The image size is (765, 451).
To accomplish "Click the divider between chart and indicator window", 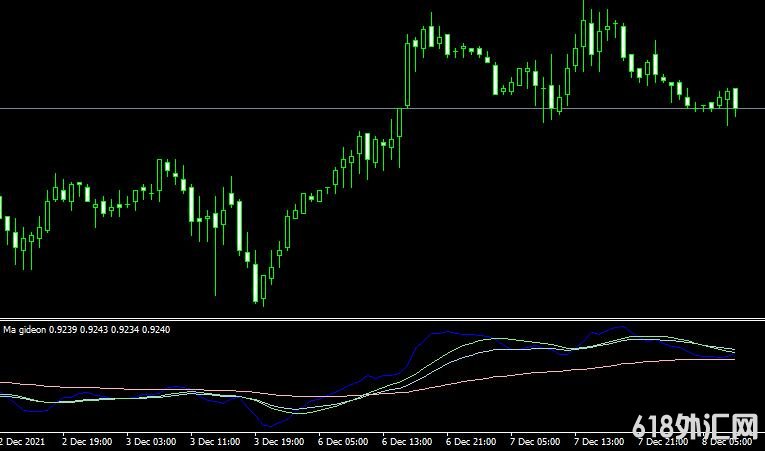I will (x=380, y=319).
